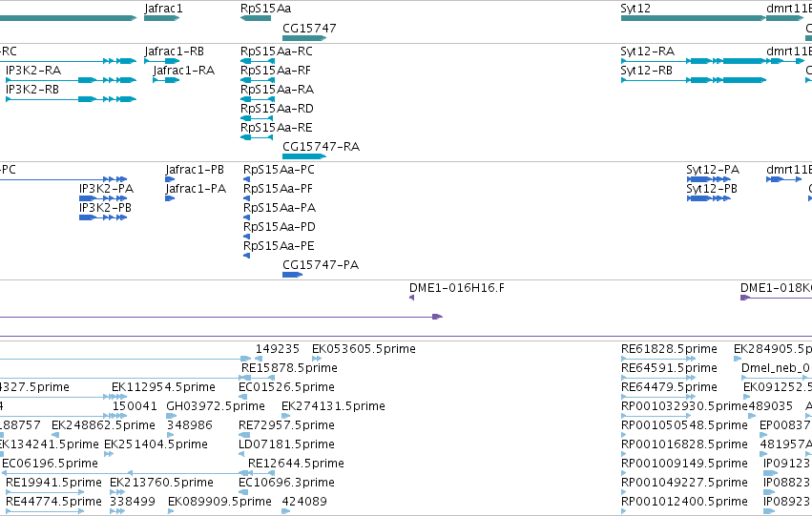Select the DME1-016H16.F clone label
The height and width of the screenshot is (516, 812).
click(457, 288)
